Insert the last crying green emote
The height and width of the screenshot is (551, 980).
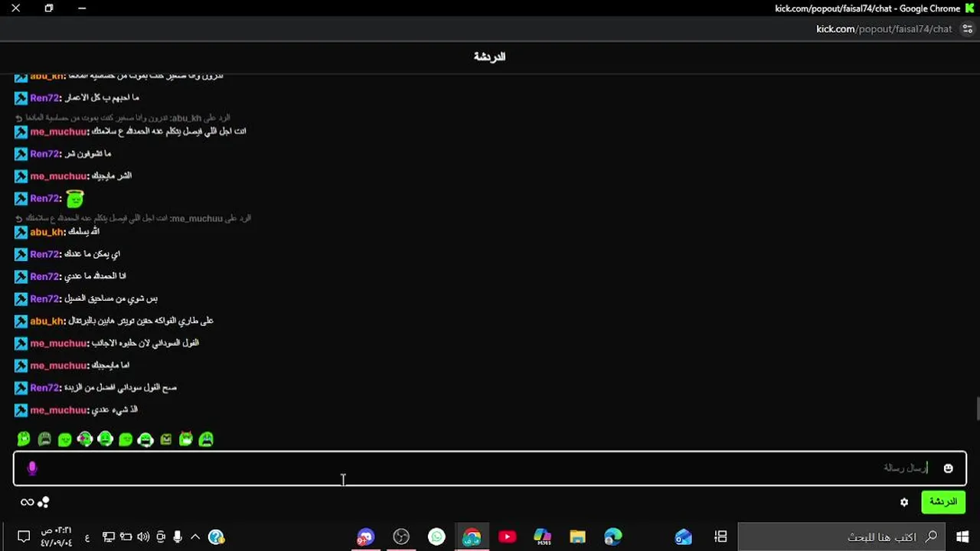tap(206, 439)
